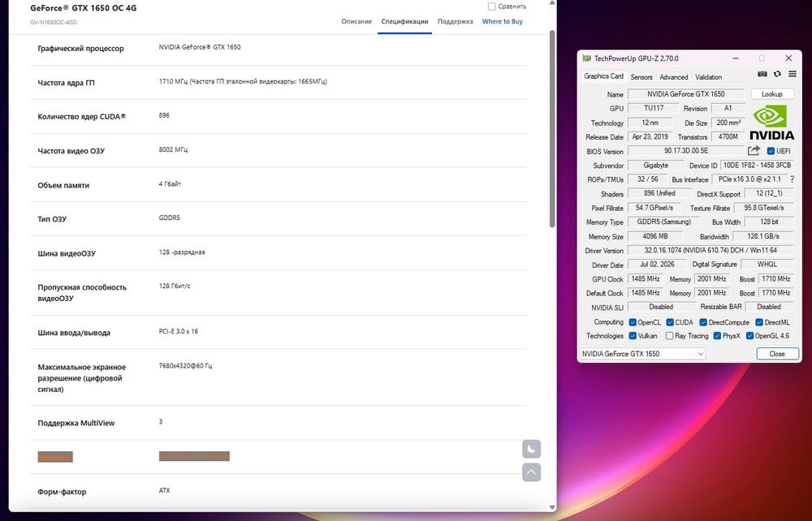
Task: Click the GPU-Z refresh icon
Action: coord(777,74)
